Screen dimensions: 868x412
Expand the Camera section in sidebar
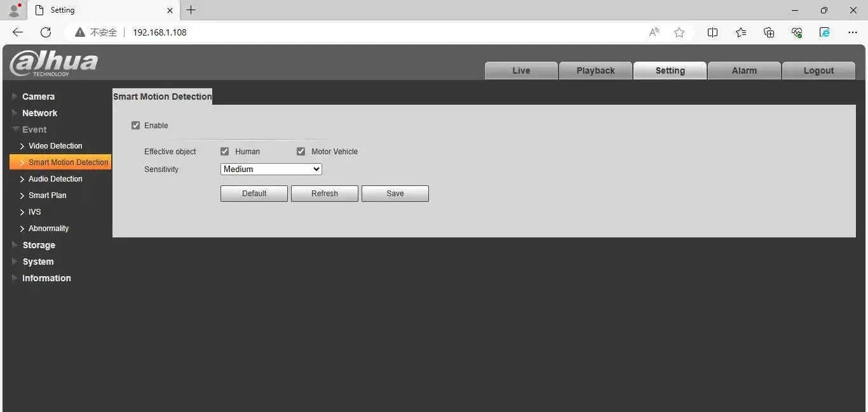coord(38,96)
